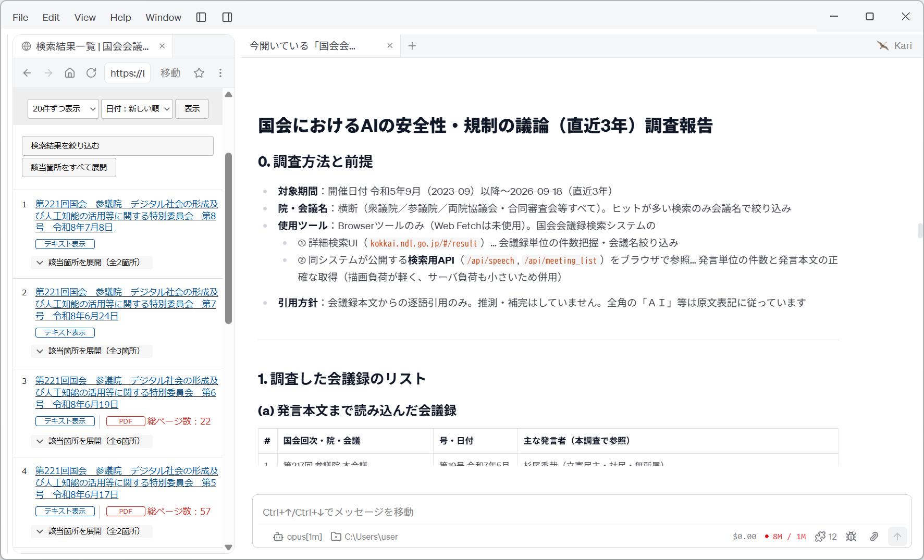Image resolution: width=924 pixels, height=560 pixels.
Task: Open the extensions puzzle icon showing 12
Action: pyautogui.click(x=826, y=537)
